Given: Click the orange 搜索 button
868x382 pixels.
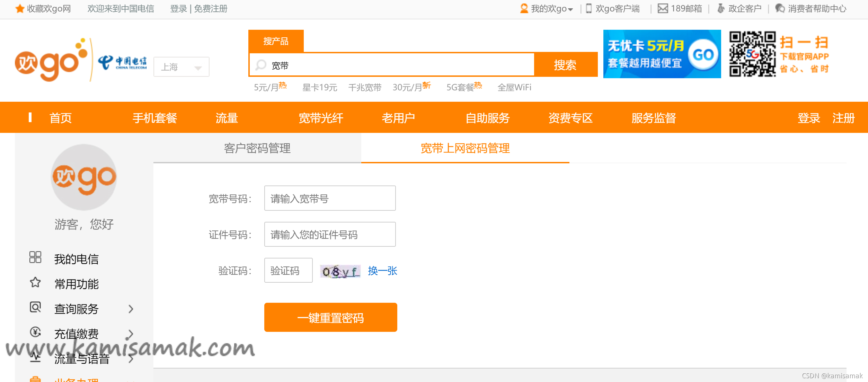Looking at the screenshot, I should click(565, 65).
